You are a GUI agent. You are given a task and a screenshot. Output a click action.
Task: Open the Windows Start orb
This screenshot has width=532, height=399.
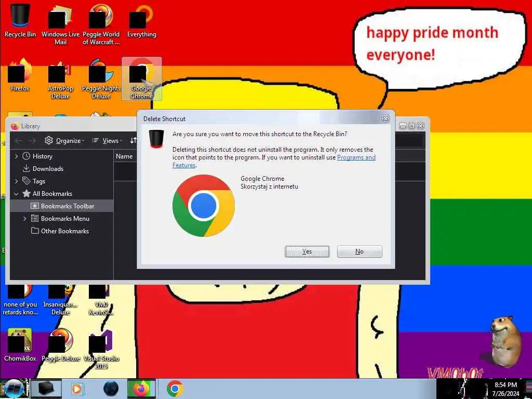coord(14,389)
